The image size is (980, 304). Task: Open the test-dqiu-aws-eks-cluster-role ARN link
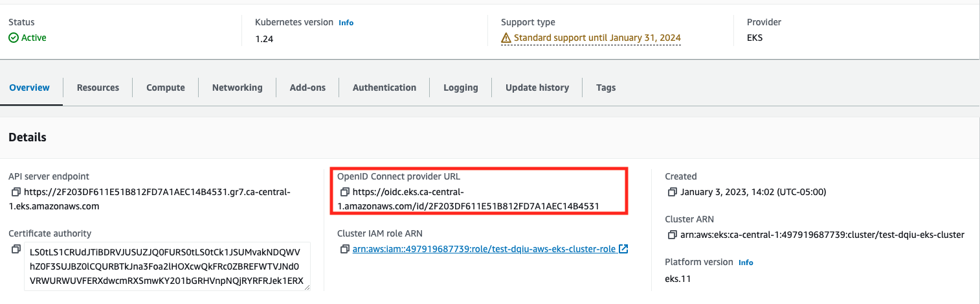tap(483, 250)
